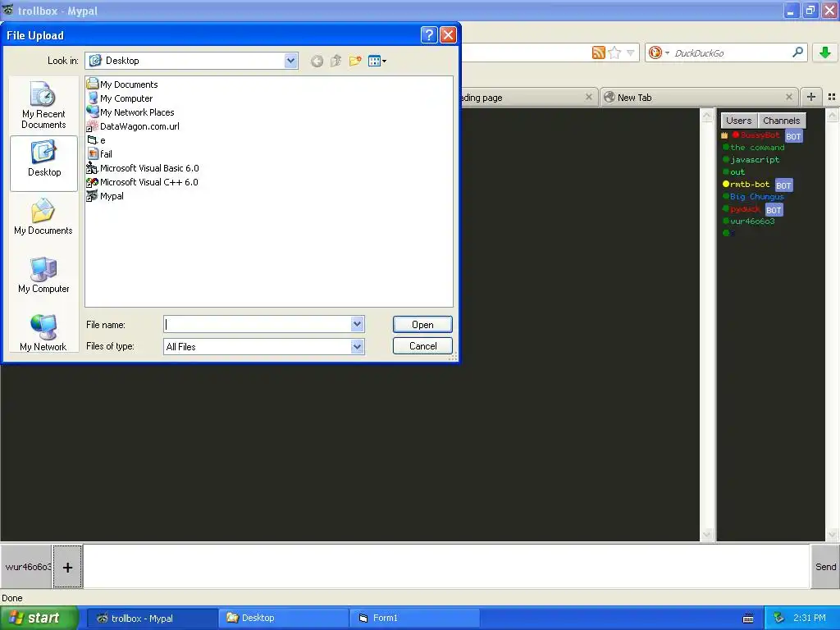Select user rmtb-bot in users list

coord(750,184)
